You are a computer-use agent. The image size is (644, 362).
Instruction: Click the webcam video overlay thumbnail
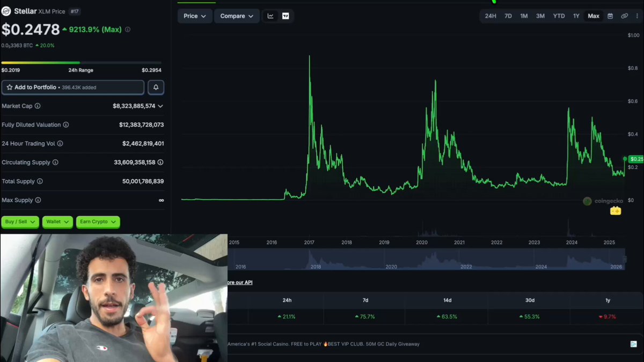coord(113,298)
